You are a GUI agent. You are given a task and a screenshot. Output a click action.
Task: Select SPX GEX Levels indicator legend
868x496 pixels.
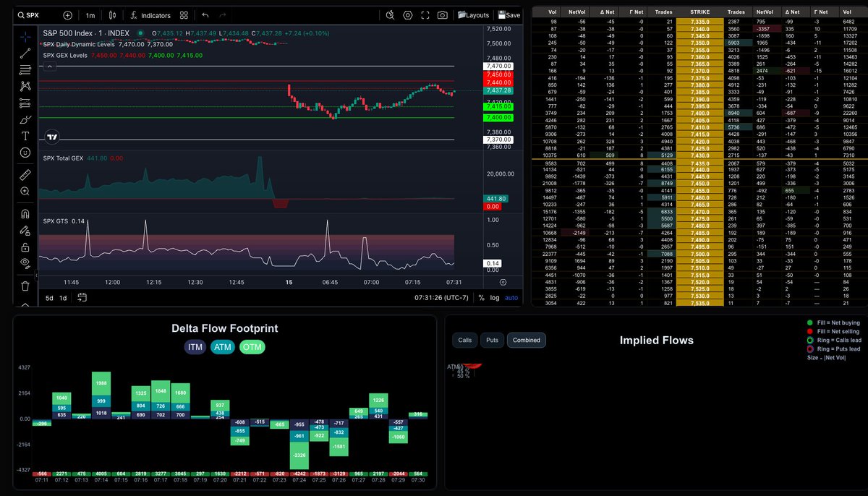(67, 56)
